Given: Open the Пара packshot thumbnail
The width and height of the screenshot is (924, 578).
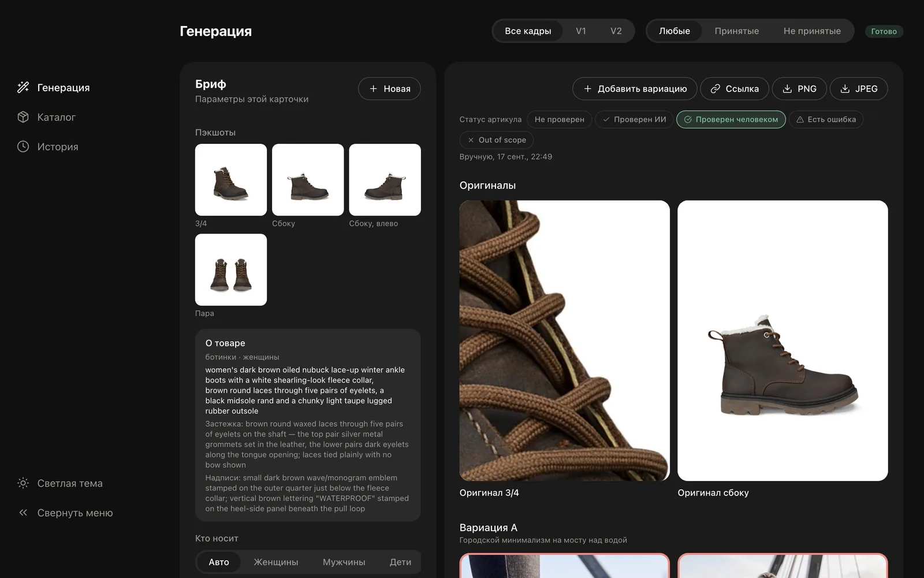Looking at the screenshot, I should click(x=231, y=270).
